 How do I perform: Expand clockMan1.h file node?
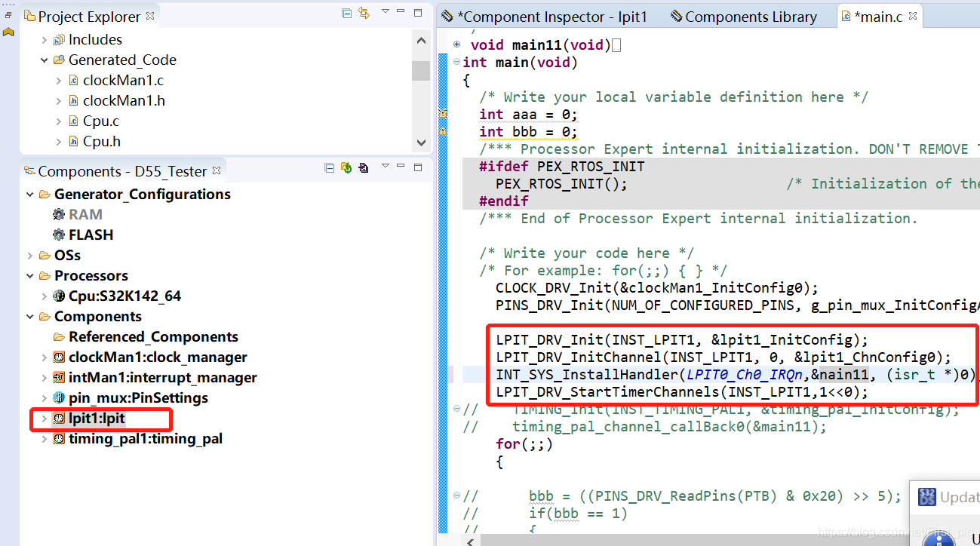[x=59, y=101]
